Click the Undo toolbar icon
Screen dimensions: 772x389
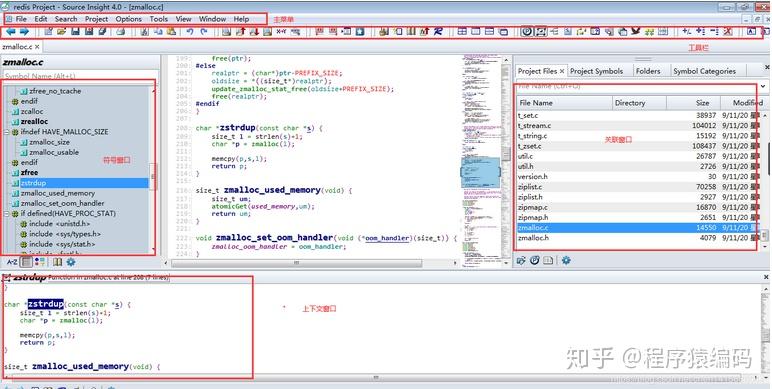[190, 32]
